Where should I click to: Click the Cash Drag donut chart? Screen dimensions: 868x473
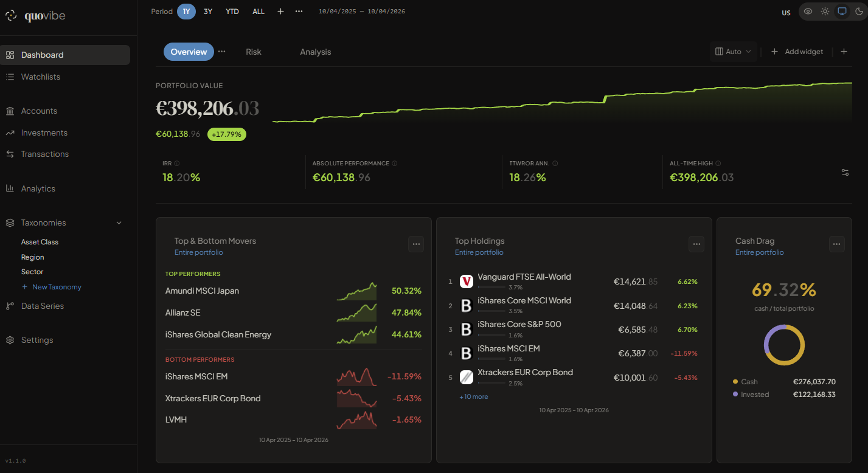coord(784,345)
